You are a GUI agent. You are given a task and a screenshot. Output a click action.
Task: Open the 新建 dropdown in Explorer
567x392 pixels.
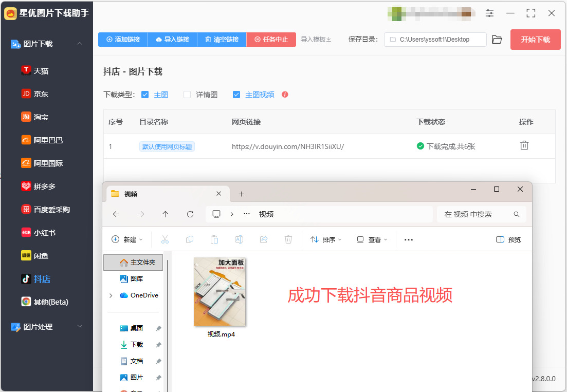coord(127,239)
